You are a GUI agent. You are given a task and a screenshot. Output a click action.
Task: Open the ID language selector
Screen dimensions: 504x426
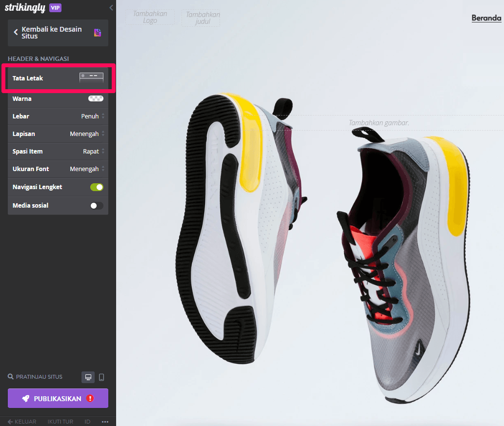87,422
